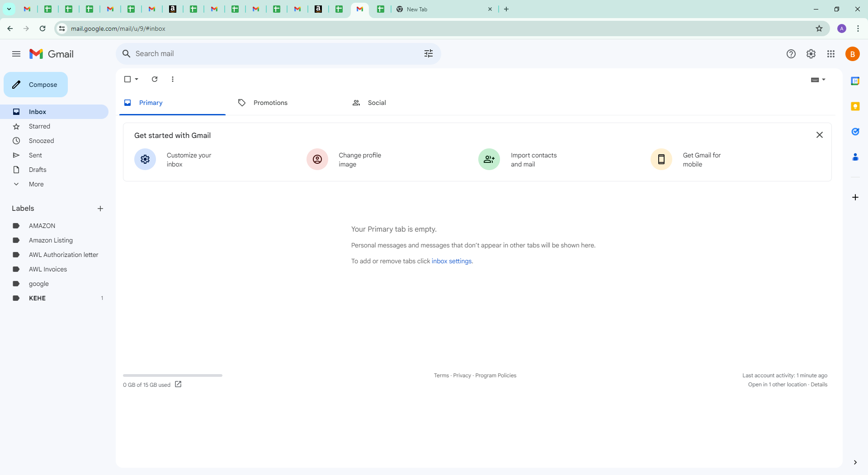The width and height of the screenshot is (868, 475).
Task: Open the Inbox folder
Action: coord(54,112)
